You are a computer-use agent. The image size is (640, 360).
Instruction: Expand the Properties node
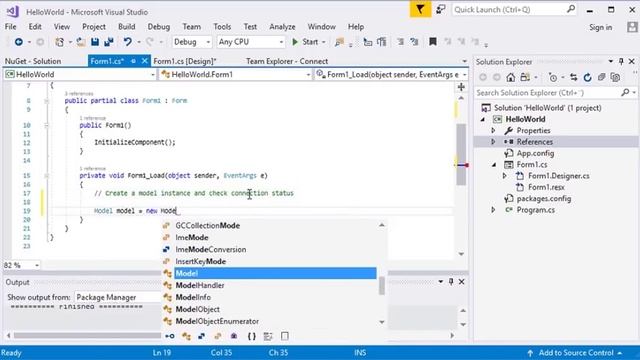click(x=493, y=131)
